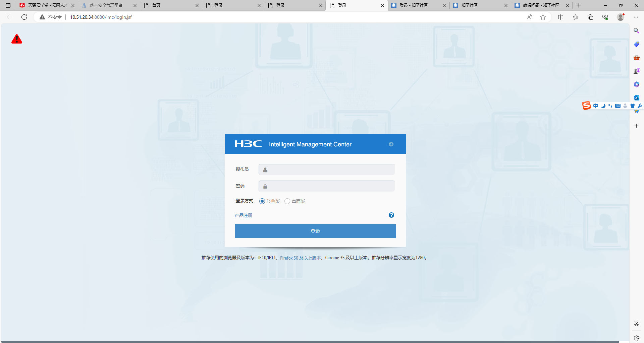
Task: Open the Firefox 50 及以上版本 link
Action: click(301, 258)
